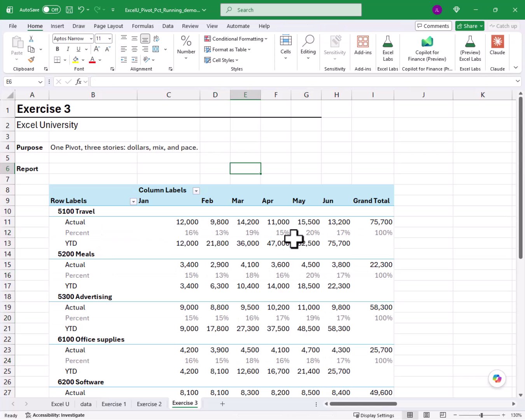Click the Merge and Center icon

156,49
